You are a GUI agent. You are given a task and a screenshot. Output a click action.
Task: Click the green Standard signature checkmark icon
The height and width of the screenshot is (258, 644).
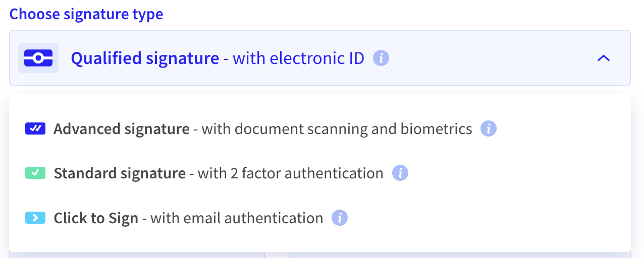[35, 173]
